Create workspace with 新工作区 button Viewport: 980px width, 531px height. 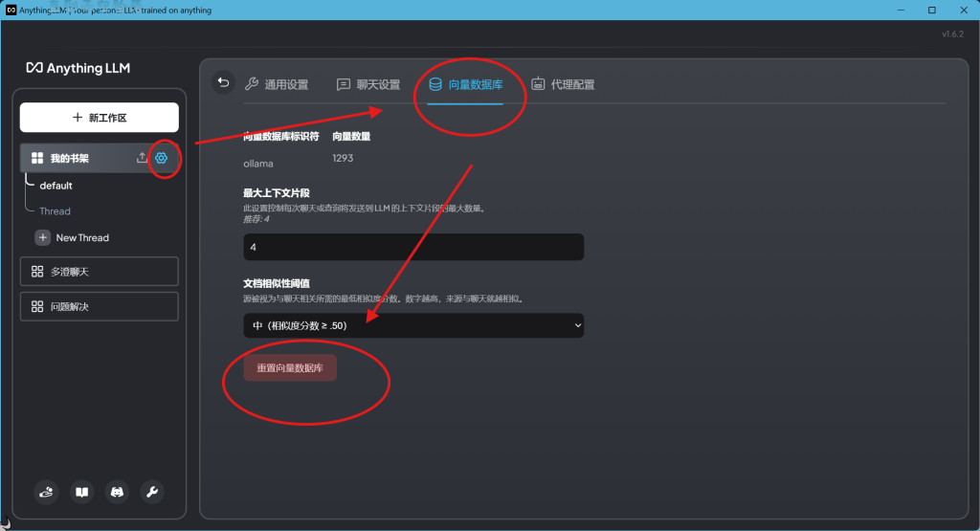coord(100,118)
